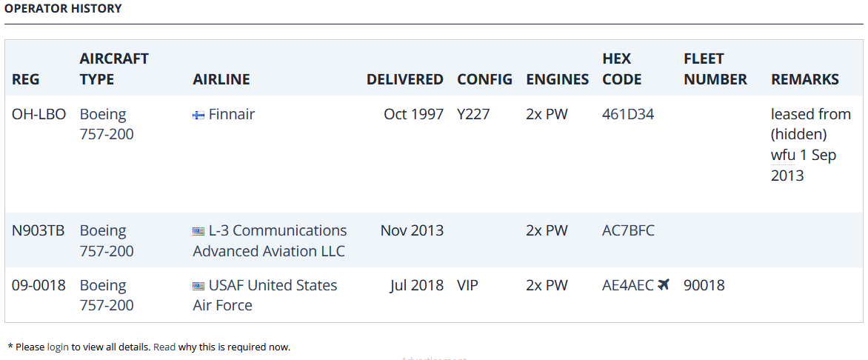
Task: Click the FLEET NUMBER column header
Action: click(715, 69)
